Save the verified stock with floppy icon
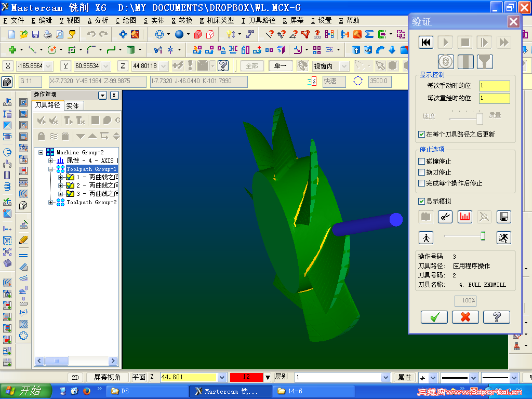The image size is (532, 399). pyautogui.click(x=504, y=217)
